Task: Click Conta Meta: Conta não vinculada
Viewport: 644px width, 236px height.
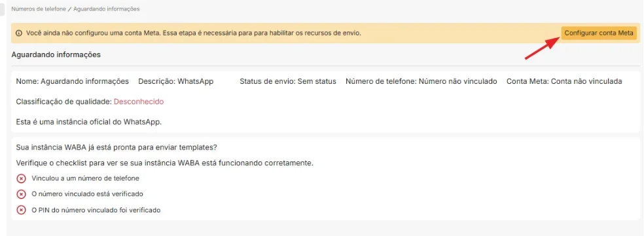Action: point(564,81)
